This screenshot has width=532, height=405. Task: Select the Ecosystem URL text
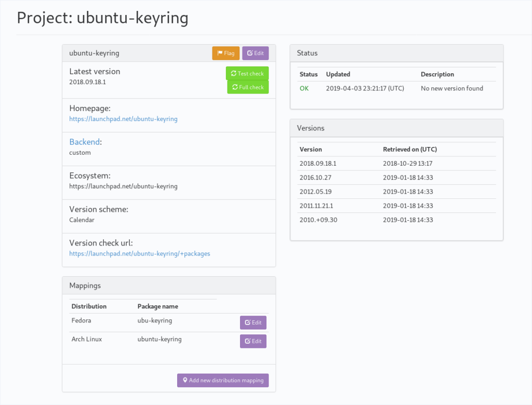(x=123, y=186)
